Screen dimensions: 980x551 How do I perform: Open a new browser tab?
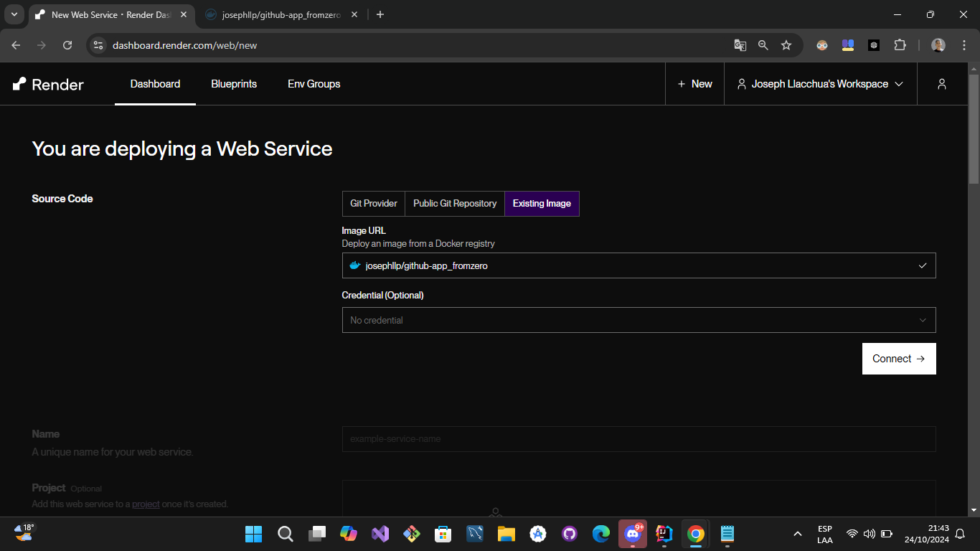(380, 14)
